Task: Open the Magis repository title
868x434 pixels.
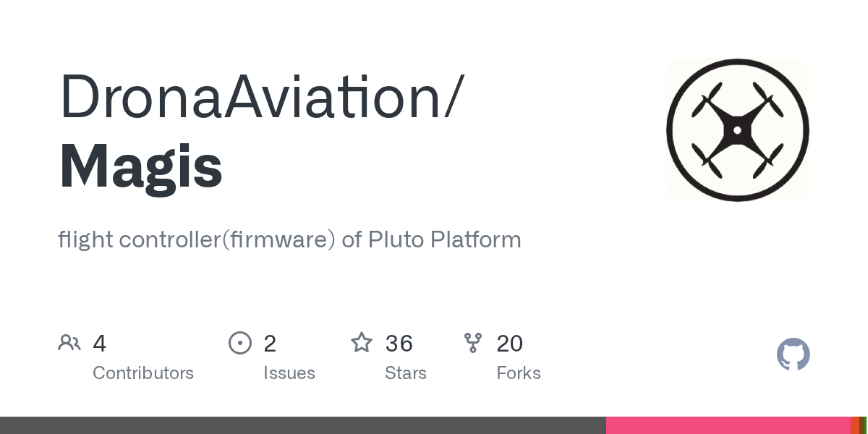Action: pyautogui.click(x=140, y=166)
